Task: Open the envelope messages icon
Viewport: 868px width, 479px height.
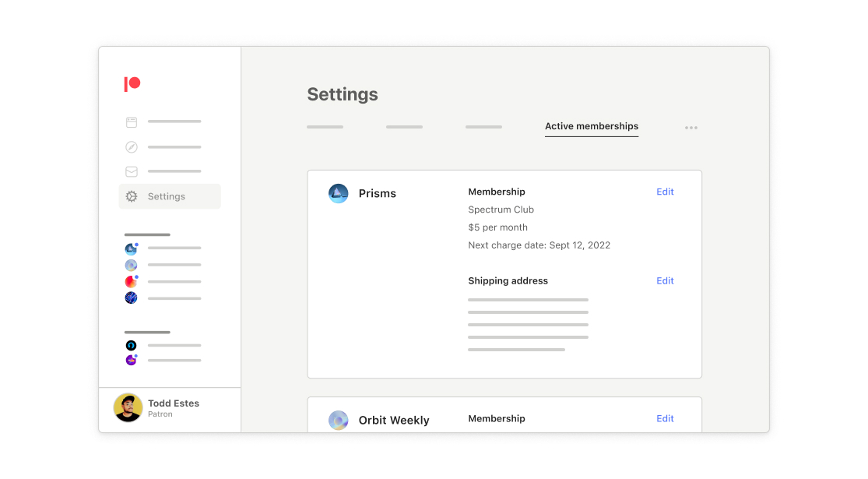Action: click(x=132, y=172)
